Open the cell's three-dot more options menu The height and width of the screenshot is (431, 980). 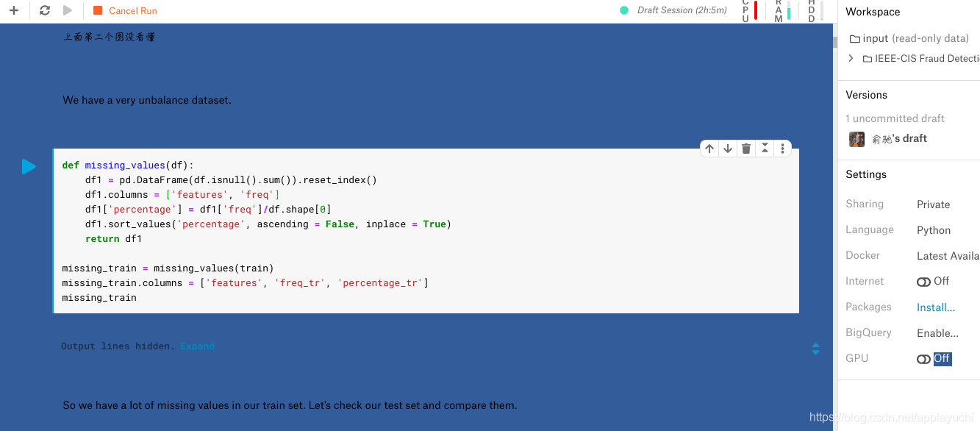pyautogui.click(x=783, y=149)
